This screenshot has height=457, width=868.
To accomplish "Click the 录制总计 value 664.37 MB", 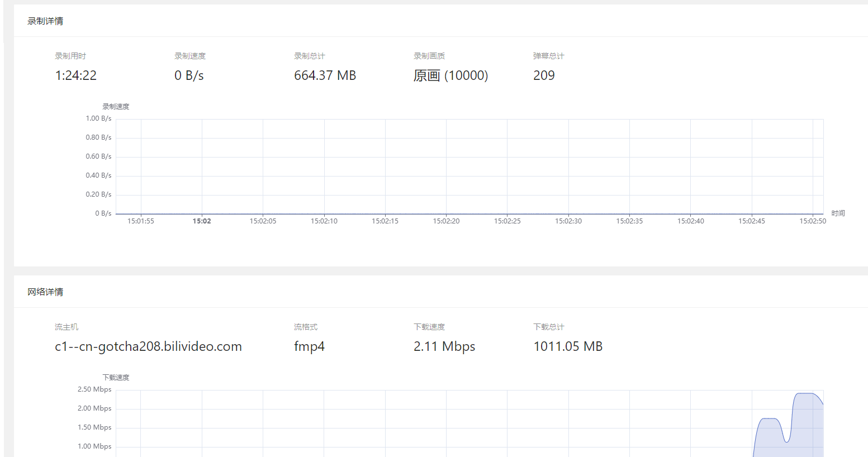I will coord(325,75).
